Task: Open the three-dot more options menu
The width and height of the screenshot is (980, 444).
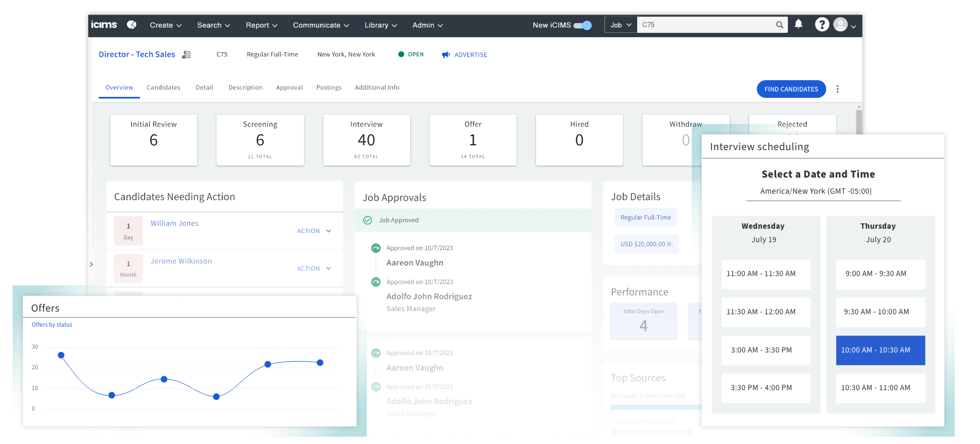Action: [837, 89]
